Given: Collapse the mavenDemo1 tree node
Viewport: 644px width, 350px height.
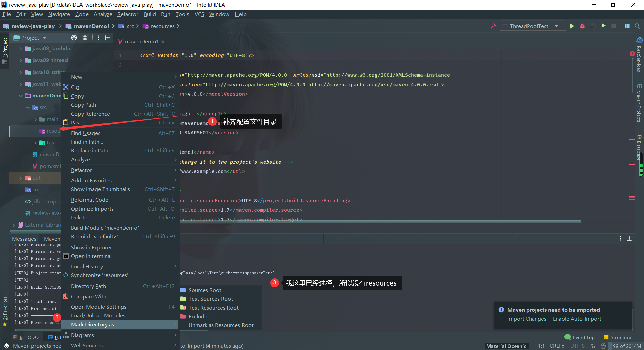Looking at the screenshot, I should pos(21,96).
